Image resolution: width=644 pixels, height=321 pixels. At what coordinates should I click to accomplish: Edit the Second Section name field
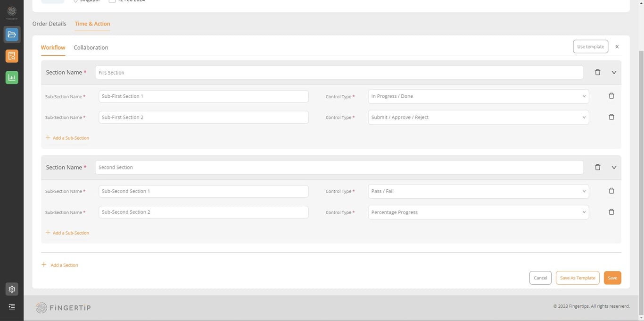pyautogui.click(x=339, y=168)
